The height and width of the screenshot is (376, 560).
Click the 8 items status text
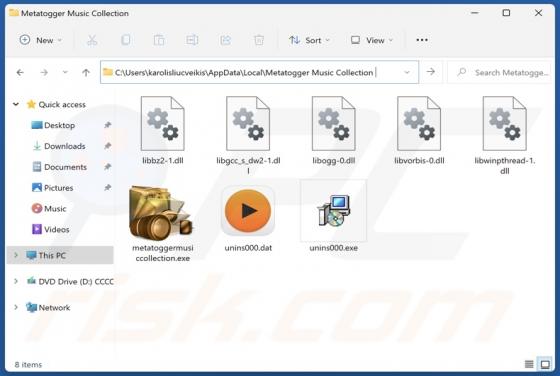(x=28, y=365)
